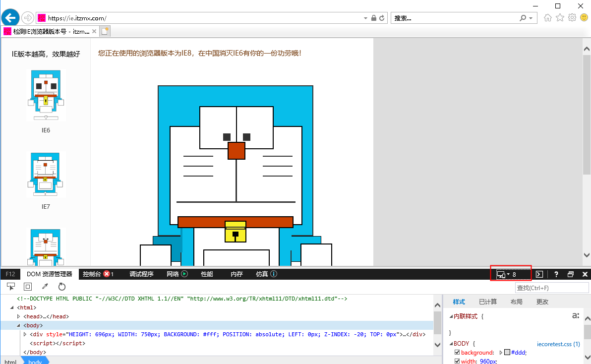Viewport: 591px width, 364px height.
Task: Click the browser forward arrow button
Action: [x=27, y=18]
